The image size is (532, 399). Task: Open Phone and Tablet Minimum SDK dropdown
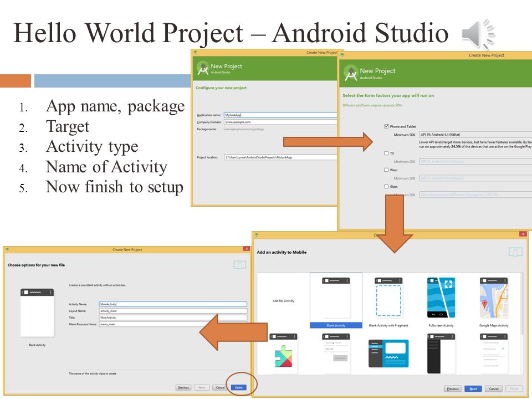[475, 135]
